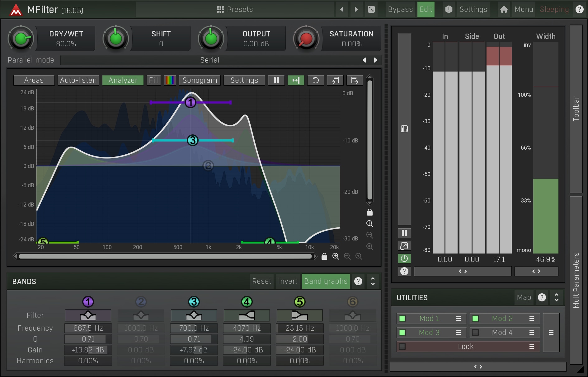
Task: Pause the analyzer with the pause icon
Action: pos(276,80)
